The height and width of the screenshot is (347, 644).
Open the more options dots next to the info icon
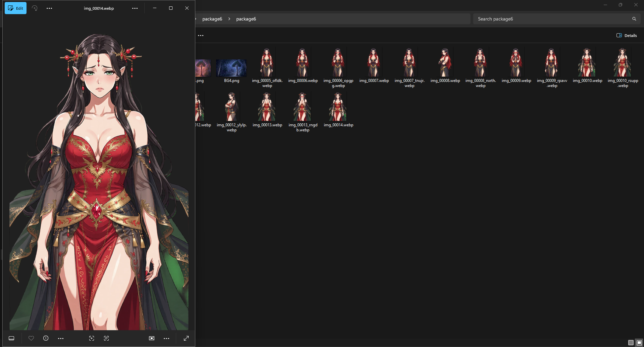[61, 338]
